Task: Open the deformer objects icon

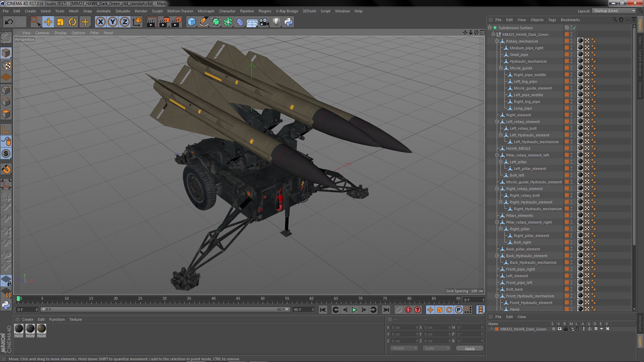Action: [240, 22]
